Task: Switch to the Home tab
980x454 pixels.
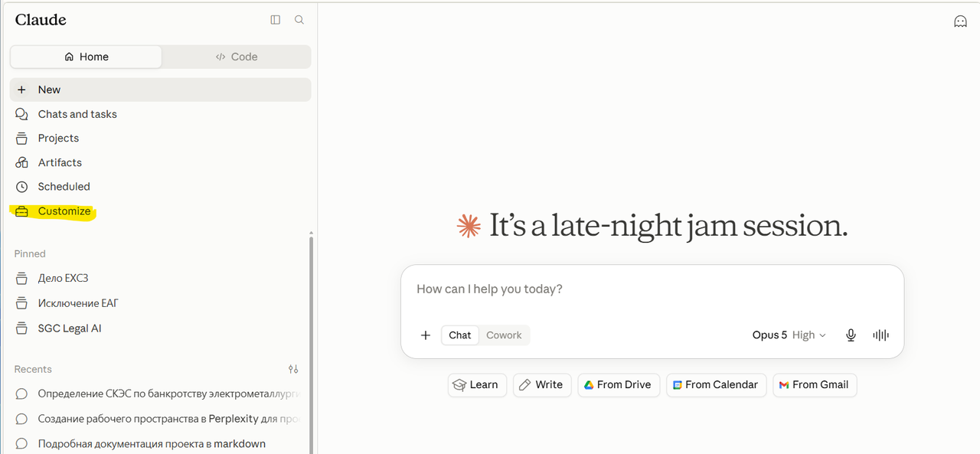Action: pyautogui.click(x=86, y=57)
